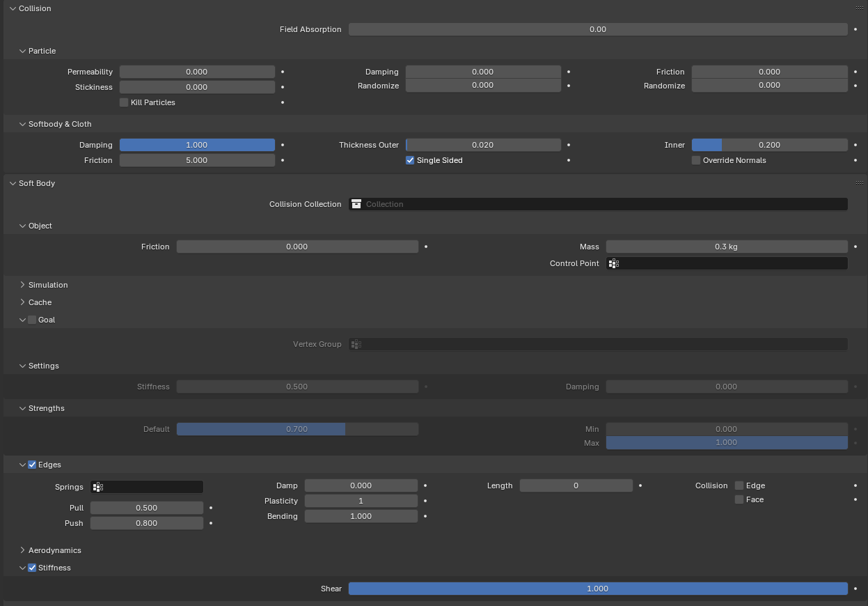Collapse the Strengths subpanel
Viewport: 868px width, 606px height.
tap(22, 408)
